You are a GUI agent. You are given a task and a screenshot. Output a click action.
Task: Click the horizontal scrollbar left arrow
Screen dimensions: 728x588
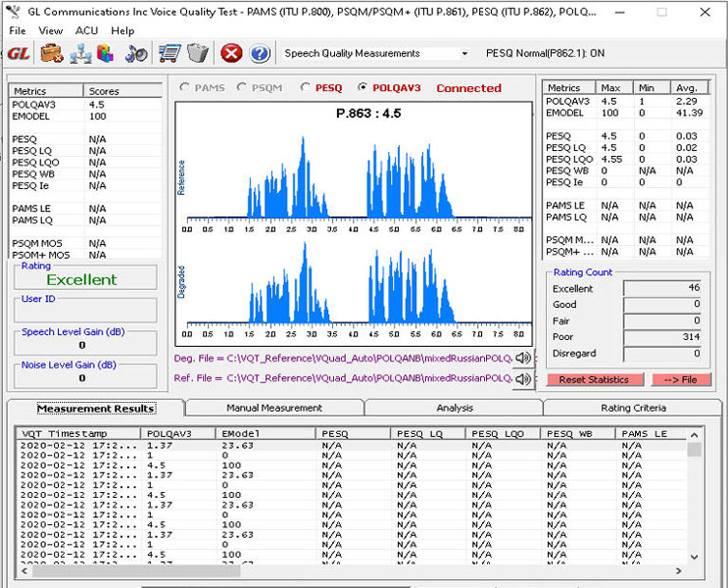[24, 570]
